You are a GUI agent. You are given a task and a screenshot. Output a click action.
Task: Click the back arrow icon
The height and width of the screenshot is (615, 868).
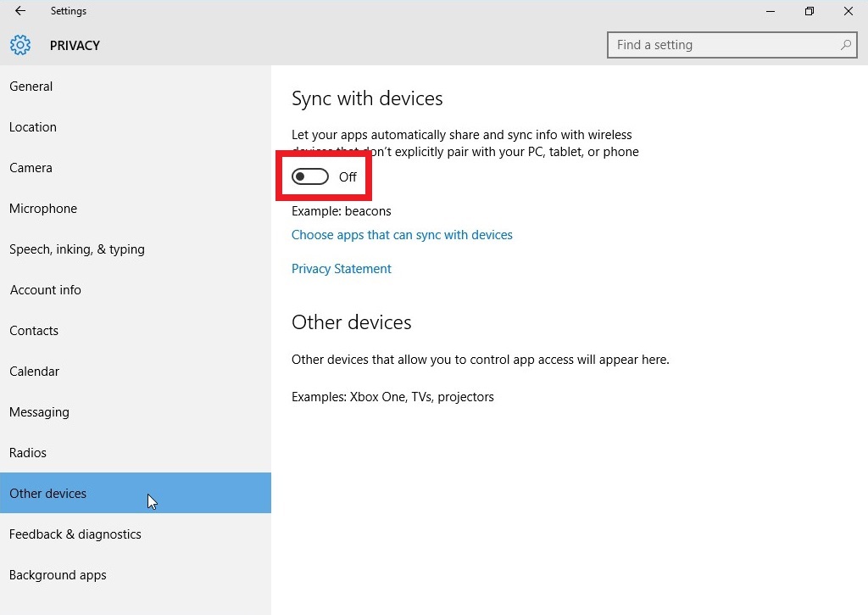(20, 11)
